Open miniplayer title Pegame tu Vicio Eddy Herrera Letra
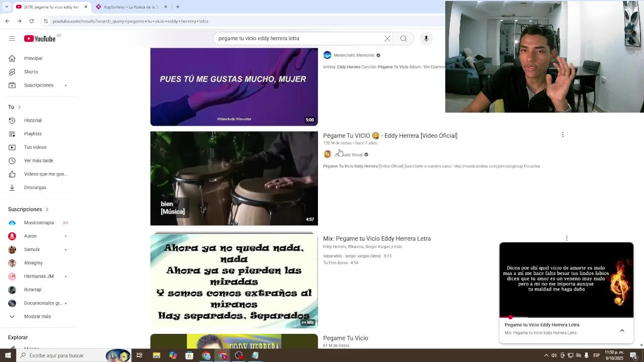 point(542,325)
